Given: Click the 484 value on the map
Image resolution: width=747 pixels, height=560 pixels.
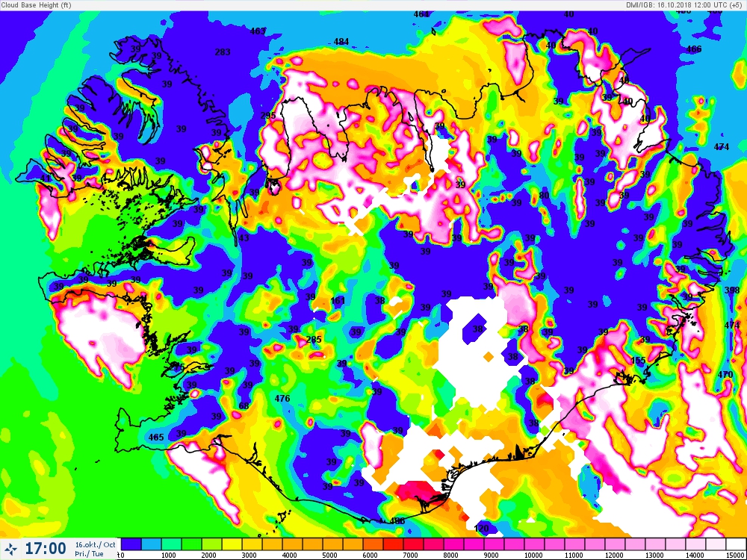Looking at the screenshot, I should tap(341, 41).
